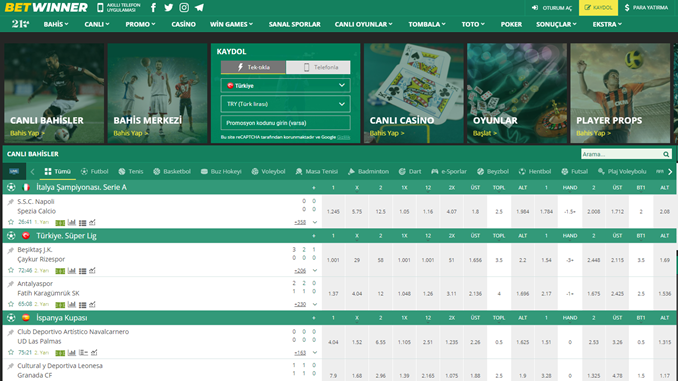
Task: Open SANAL SPORLAR menu item
Action: [x=294, y=24]
